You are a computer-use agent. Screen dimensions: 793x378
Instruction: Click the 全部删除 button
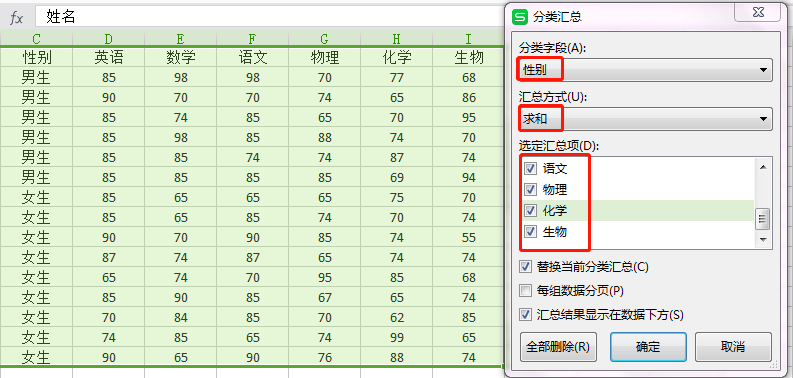tap(558, 347)
